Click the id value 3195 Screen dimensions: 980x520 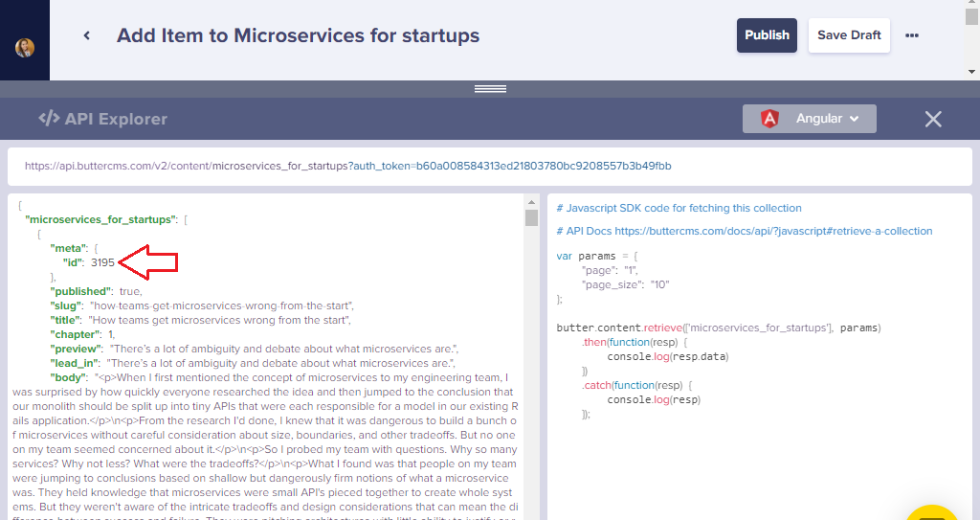click(102, 262)
